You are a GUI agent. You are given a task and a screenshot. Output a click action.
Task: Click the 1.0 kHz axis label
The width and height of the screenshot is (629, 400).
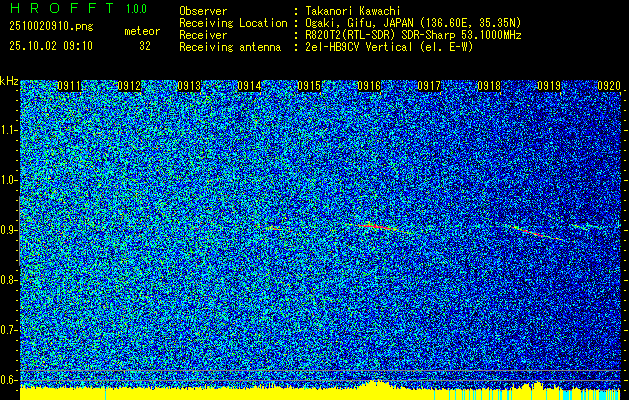point(9,180)
